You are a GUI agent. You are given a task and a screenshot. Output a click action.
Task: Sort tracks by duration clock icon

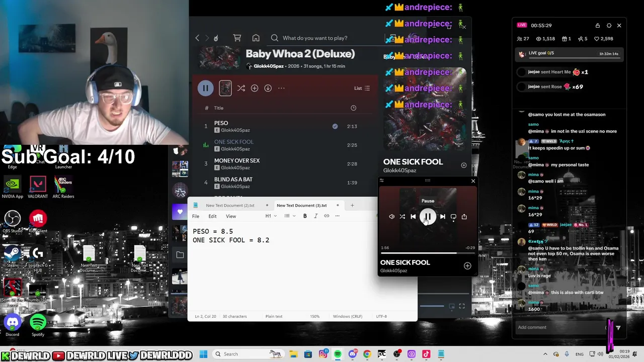353,108
